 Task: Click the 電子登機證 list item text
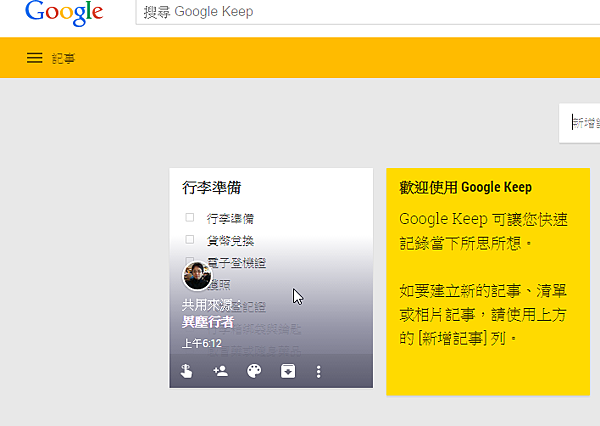click(236, 263)
